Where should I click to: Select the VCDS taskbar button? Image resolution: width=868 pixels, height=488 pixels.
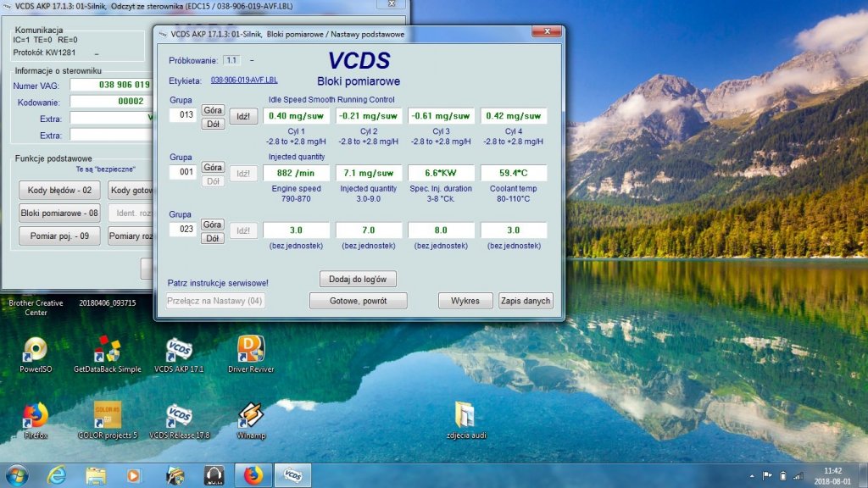[292, 475]
